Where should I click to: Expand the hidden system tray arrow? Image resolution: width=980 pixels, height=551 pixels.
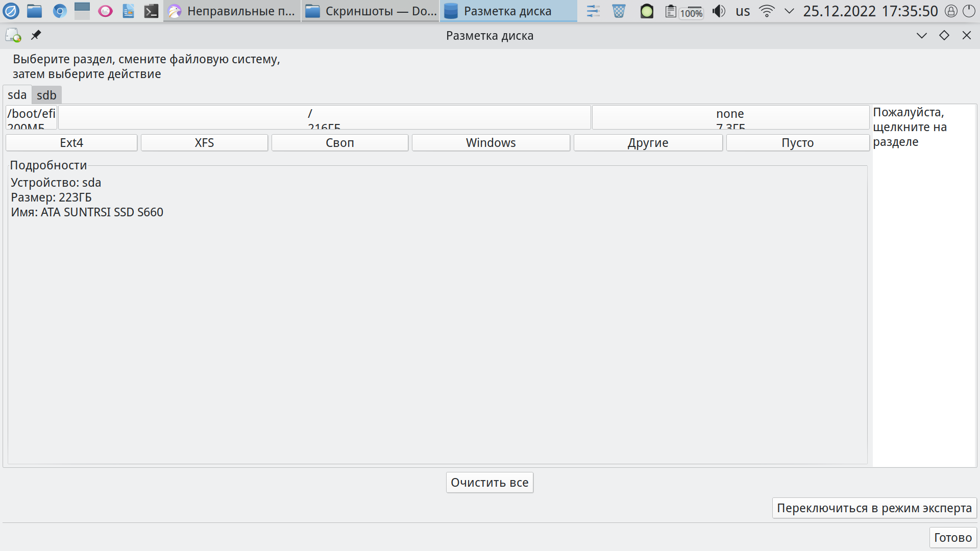789,11
